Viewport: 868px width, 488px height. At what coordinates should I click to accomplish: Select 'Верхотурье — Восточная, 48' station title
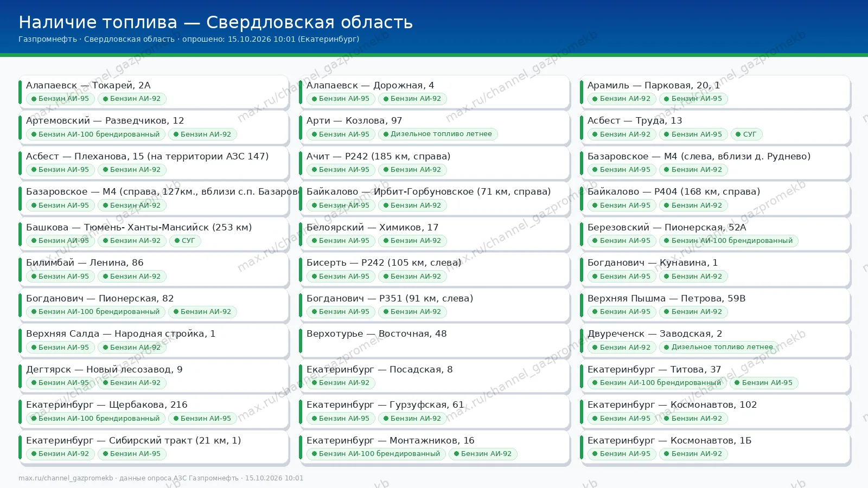[376, 333]
